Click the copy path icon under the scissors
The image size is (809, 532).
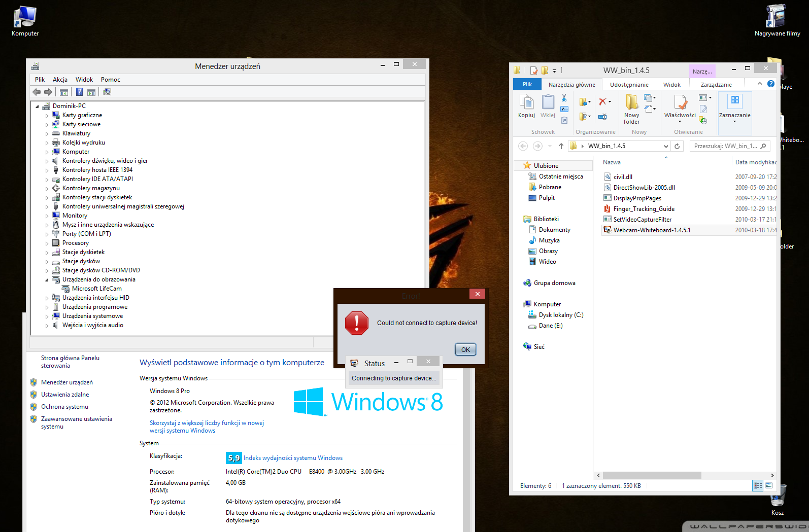coord(564,109)
